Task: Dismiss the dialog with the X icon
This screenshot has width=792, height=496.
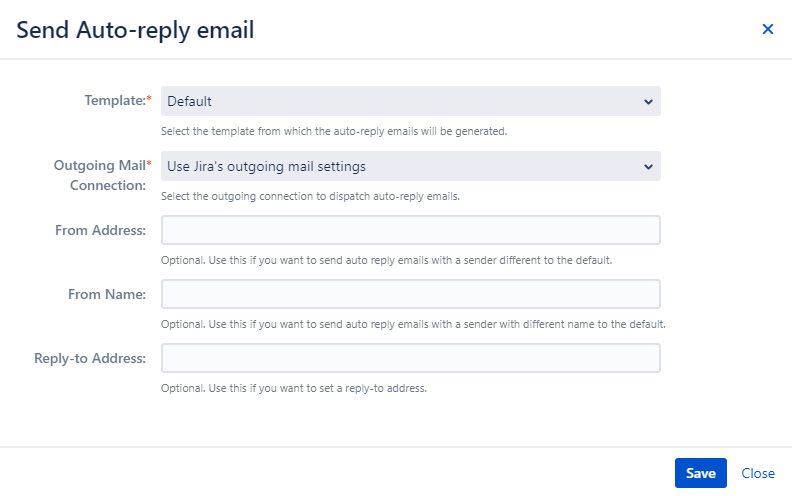Action: [767, 29]
